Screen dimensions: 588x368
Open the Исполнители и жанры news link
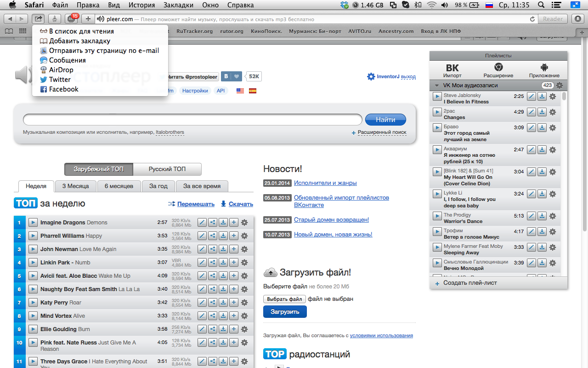[325, 183]
